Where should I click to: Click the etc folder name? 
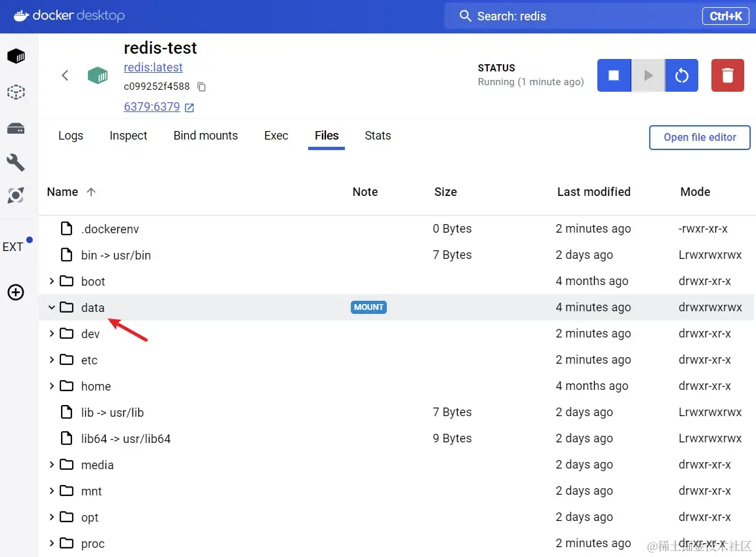pyautogui.click(x=89, y=360)
